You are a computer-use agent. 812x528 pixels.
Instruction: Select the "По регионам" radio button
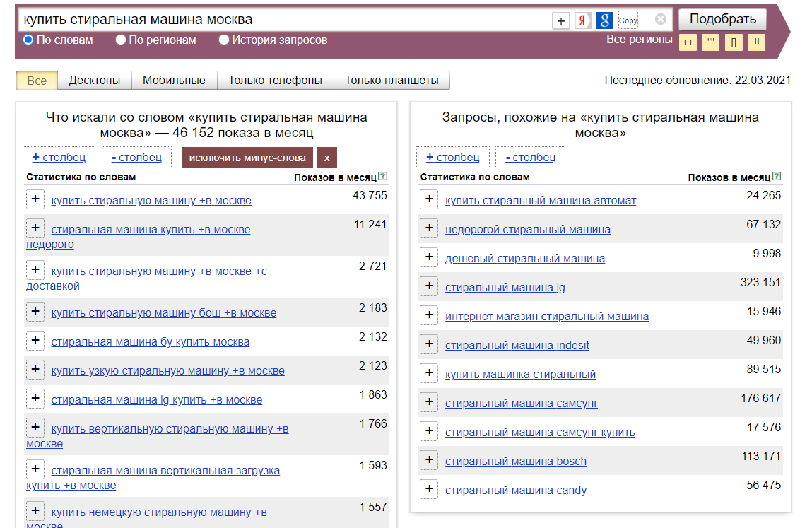(120, 40)
